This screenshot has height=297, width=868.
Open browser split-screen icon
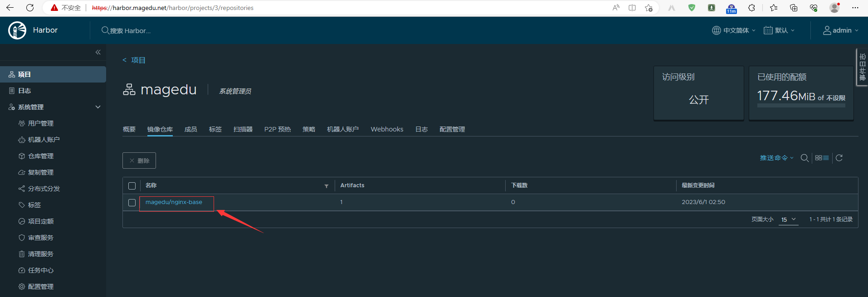tap(632, 8)
